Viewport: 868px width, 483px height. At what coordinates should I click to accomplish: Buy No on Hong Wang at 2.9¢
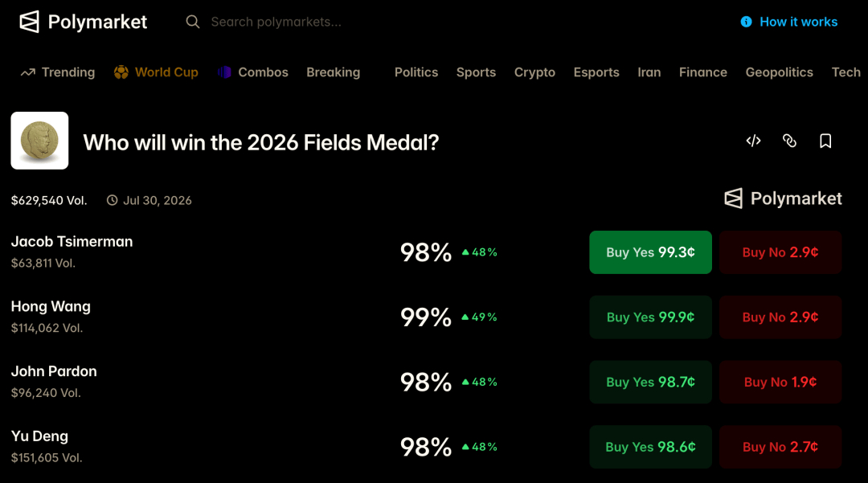[780, 317]
